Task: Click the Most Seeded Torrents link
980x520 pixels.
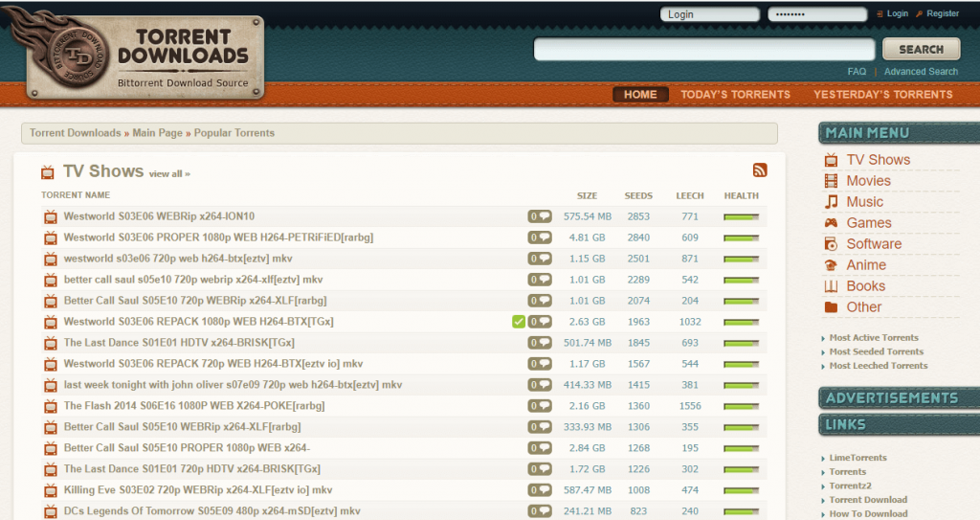Action: point(878,351)
